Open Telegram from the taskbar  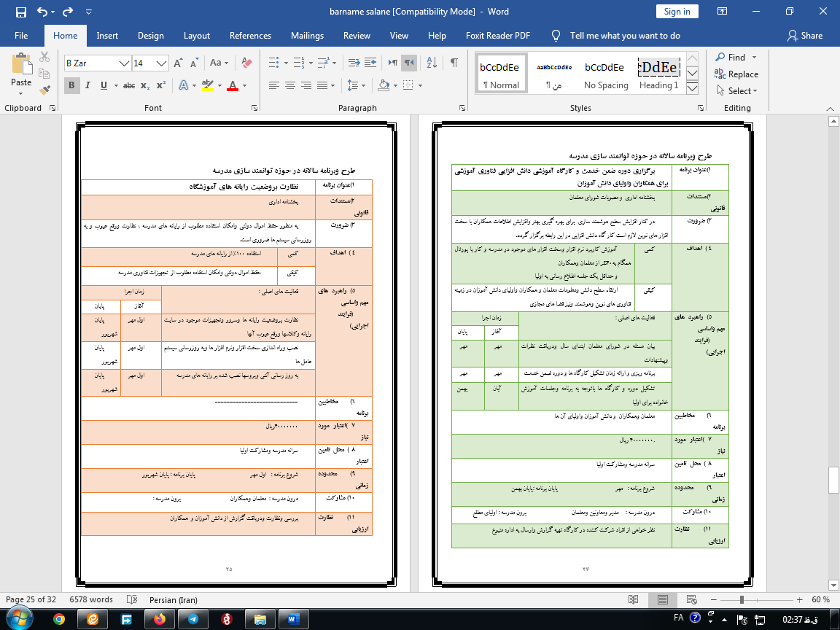coord(192,618)
